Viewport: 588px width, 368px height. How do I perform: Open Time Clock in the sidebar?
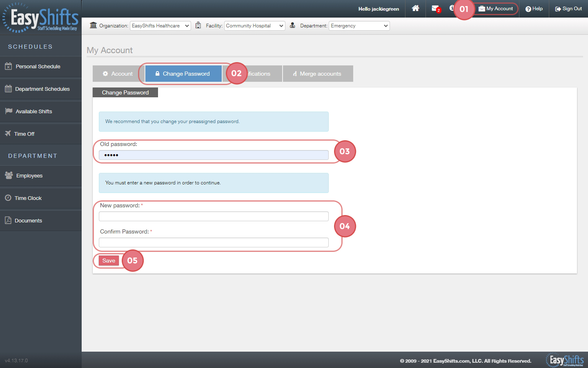pos(41,198)
